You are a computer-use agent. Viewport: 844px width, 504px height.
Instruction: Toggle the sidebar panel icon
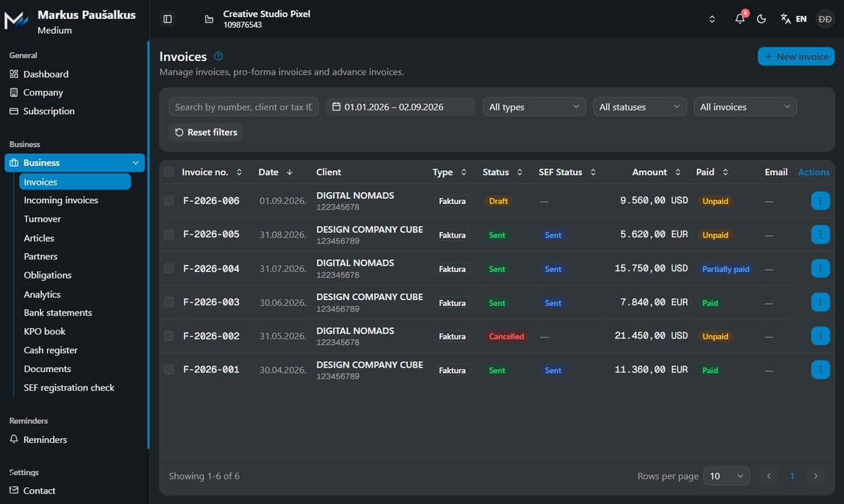tap(167, 19)
